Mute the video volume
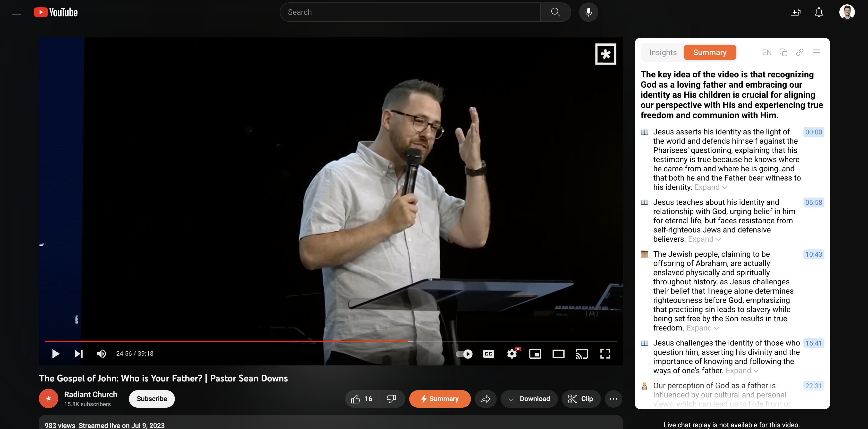The image size is (868, 429). coord(102,354)
